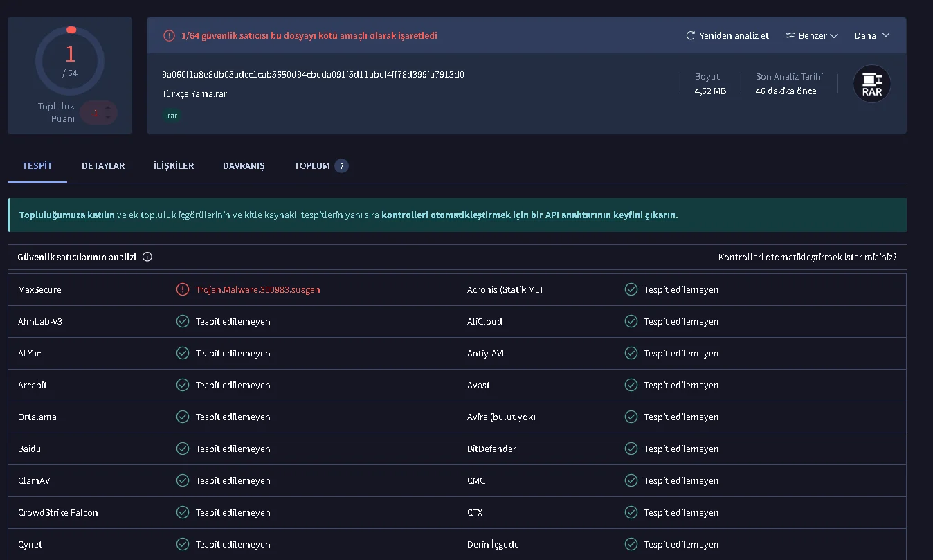Screen dimensions: 933x560
Task: Click the green checkmark next to BitDefender
Action: (x=631, y=449)
